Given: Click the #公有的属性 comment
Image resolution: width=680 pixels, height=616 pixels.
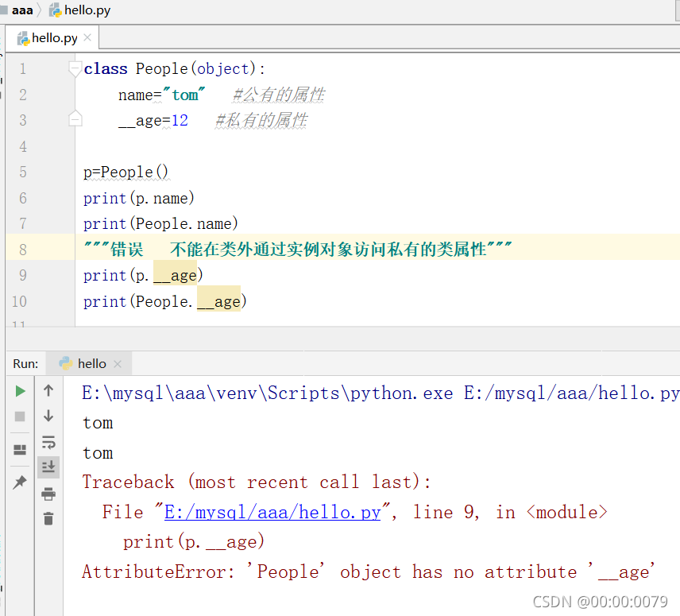Looking at the screenshot, I should (x=280, y=95).
